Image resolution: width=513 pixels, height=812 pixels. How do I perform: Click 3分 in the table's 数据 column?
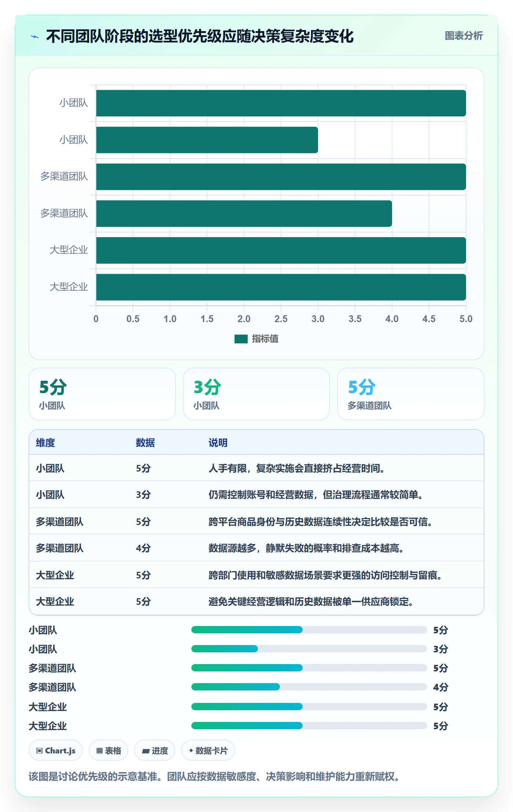(143, 495)
